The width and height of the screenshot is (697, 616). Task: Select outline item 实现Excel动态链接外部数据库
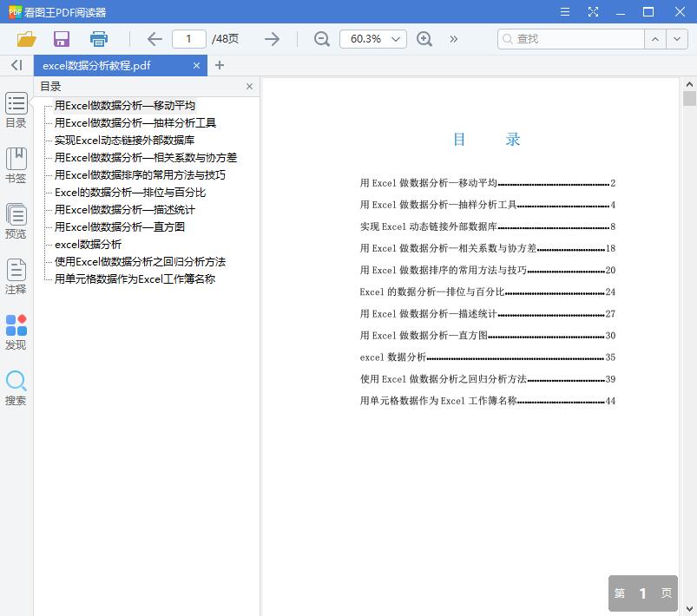click(124, 141)
